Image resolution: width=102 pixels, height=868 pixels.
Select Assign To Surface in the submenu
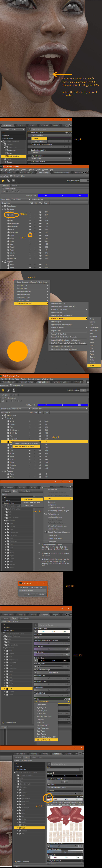pos(68,318)
